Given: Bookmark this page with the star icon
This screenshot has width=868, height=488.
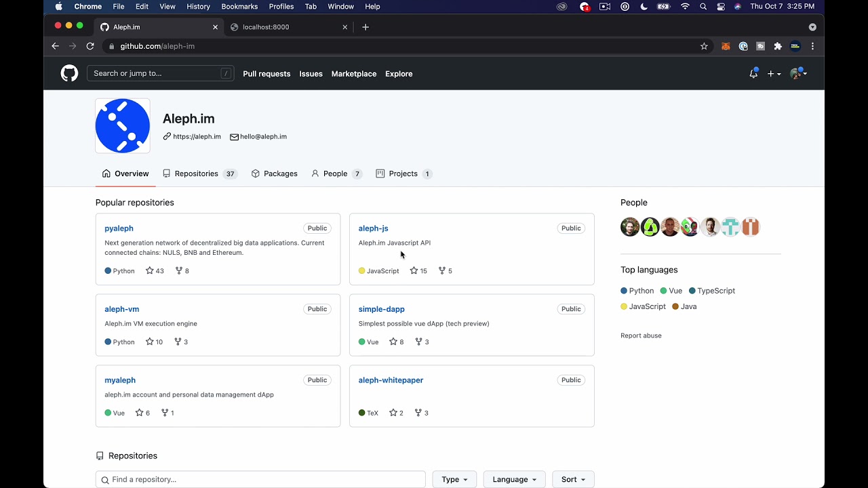Looking at the screenshot, I should coord(704,46).
